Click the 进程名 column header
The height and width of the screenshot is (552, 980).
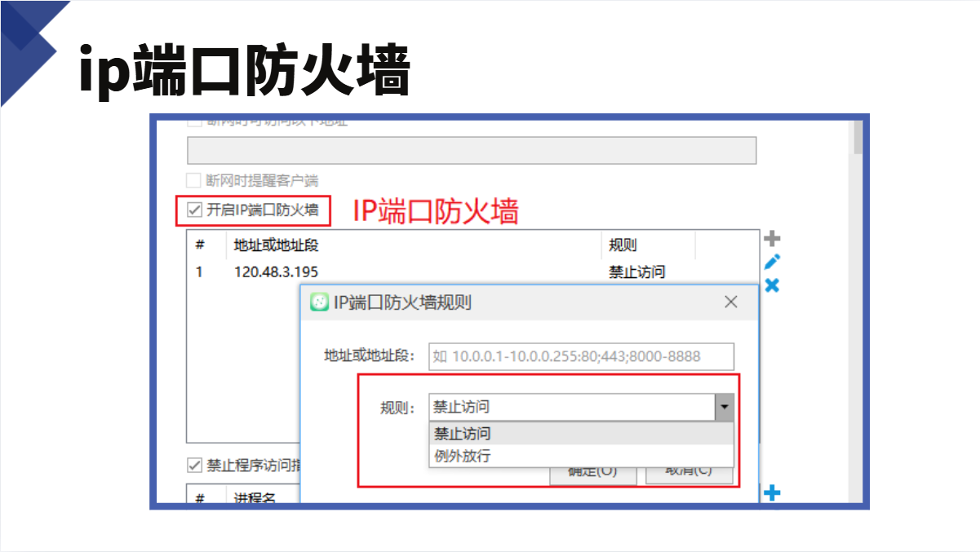255,498
